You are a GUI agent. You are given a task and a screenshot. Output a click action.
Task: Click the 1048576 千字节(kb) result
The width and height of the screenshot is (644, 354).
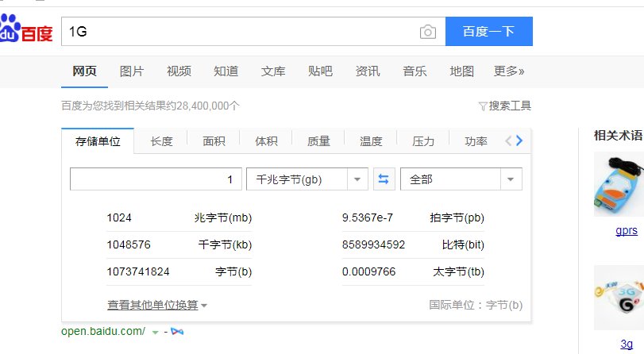[x=179, y=244]
